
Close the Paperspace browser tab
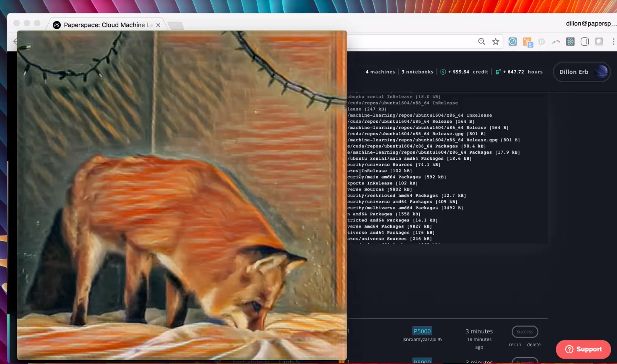point(158,25)
